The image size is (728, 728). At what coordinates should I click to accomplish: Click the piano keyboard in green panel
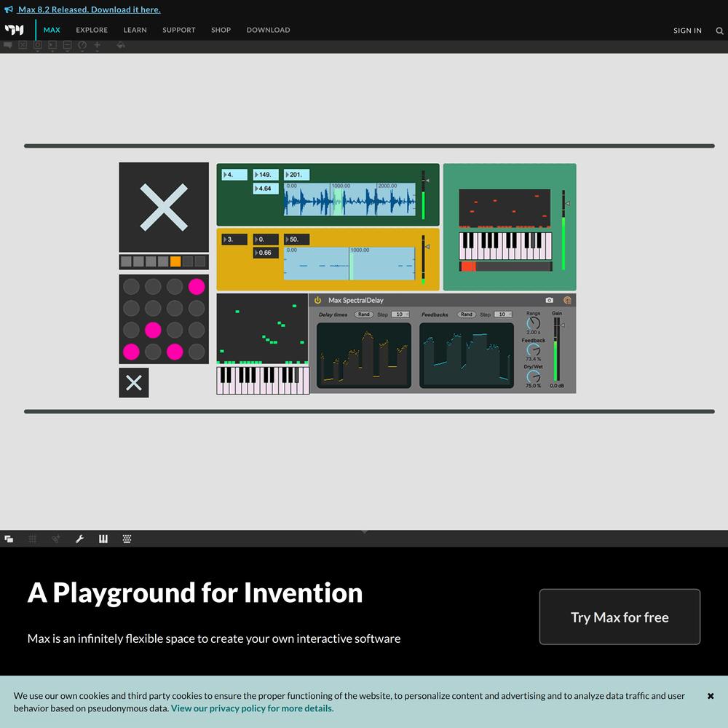pyautogui.click(x=505, y=245)
